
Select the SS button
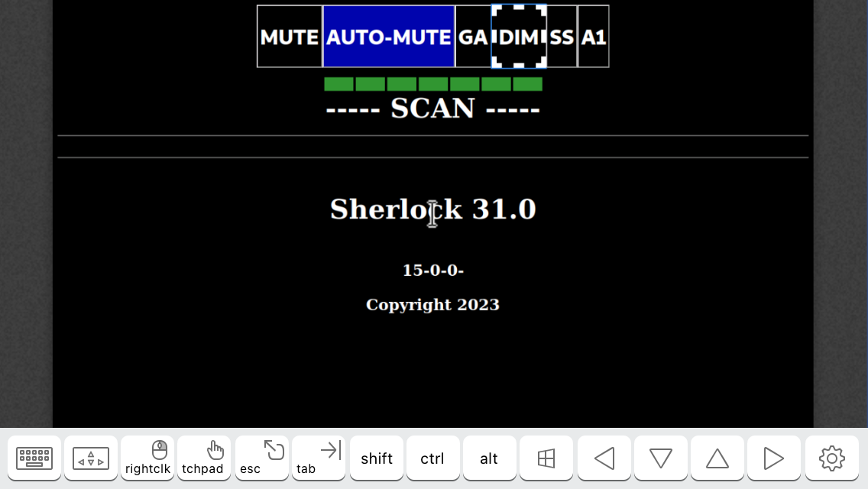(562, 37)
